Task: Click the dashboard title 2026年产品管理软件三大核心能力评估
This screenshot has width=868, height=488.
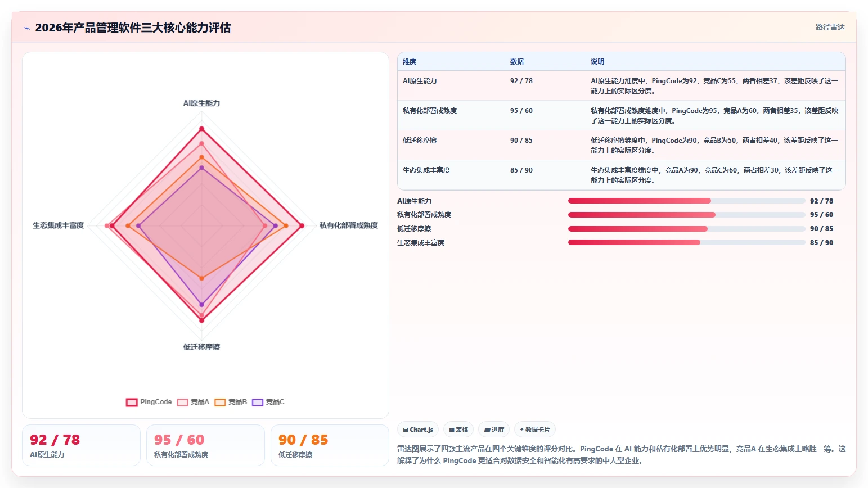Action: (133, 28)
